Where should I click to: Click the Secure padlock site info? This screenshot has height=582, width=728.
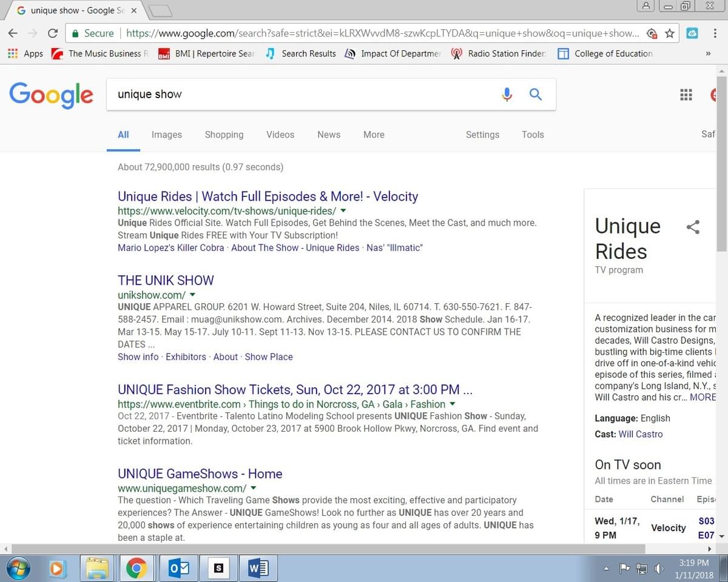93,33
